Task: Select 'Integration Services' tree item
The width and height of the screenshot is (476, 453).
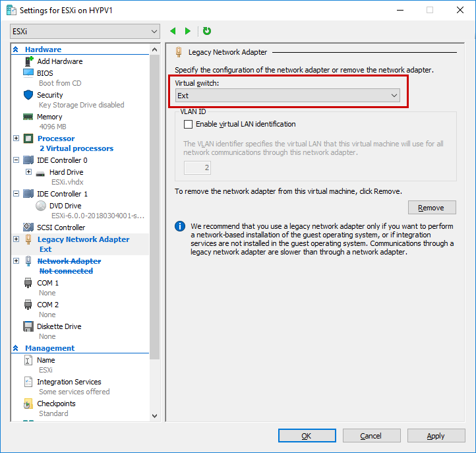Action: click(69, 382)
